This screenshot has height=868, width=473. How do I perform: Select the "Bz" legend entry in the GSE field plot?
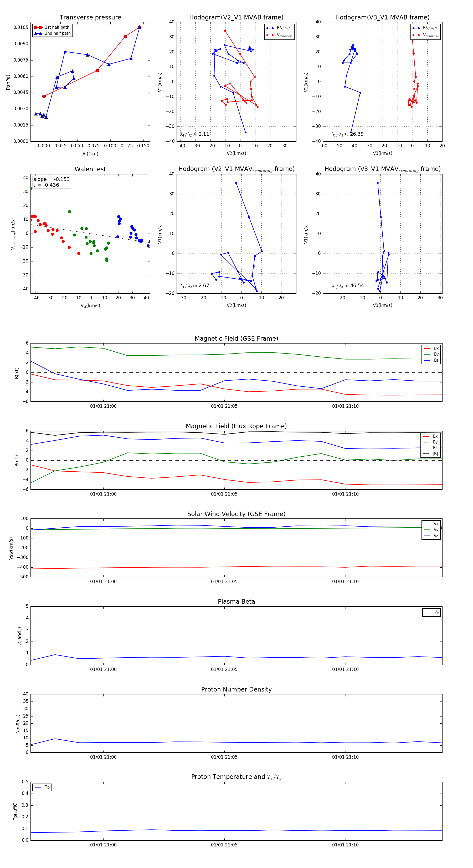point(431,360)
